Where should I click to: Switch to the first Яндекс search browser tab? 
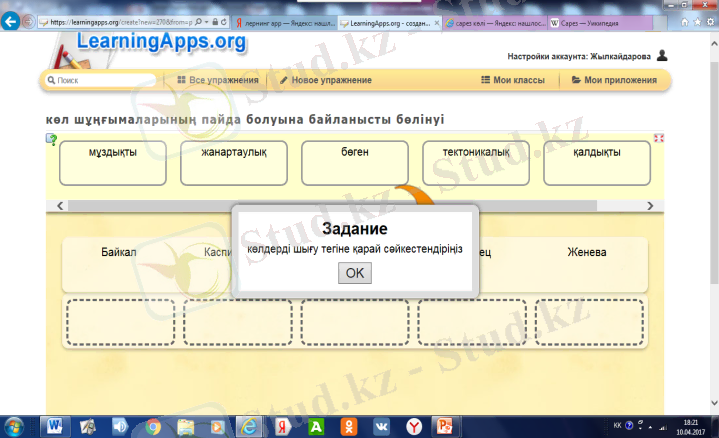284,20
